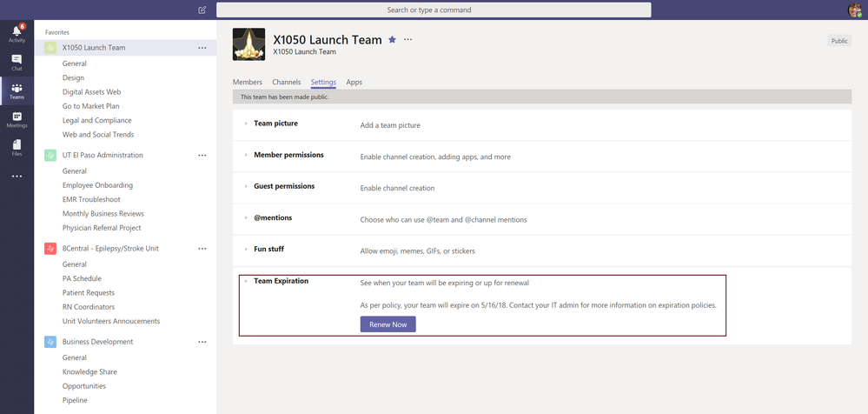The image size is (868, 414).
Task: Click the Public label badge
Action: click(x=839, y=41)
